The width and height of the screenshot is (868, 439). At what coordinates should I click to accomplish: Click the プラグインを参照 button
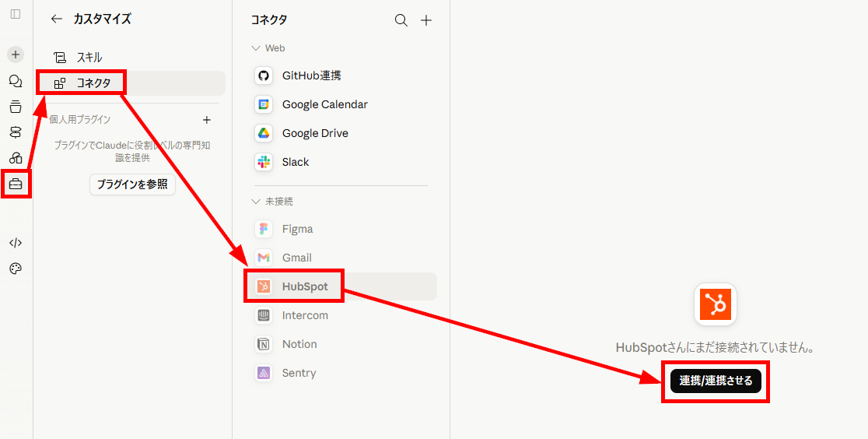point(132,184)
